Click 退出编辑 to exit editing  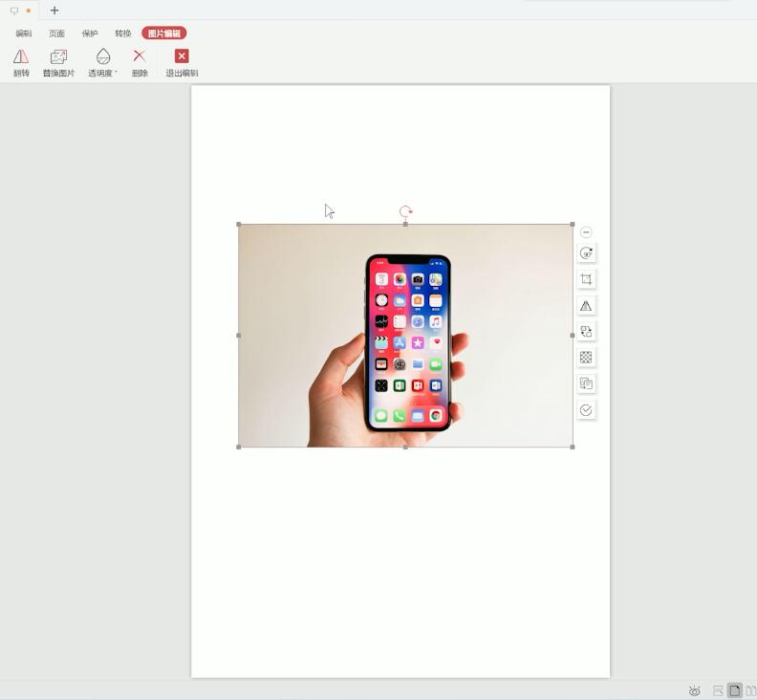click(x=182, y=63)
